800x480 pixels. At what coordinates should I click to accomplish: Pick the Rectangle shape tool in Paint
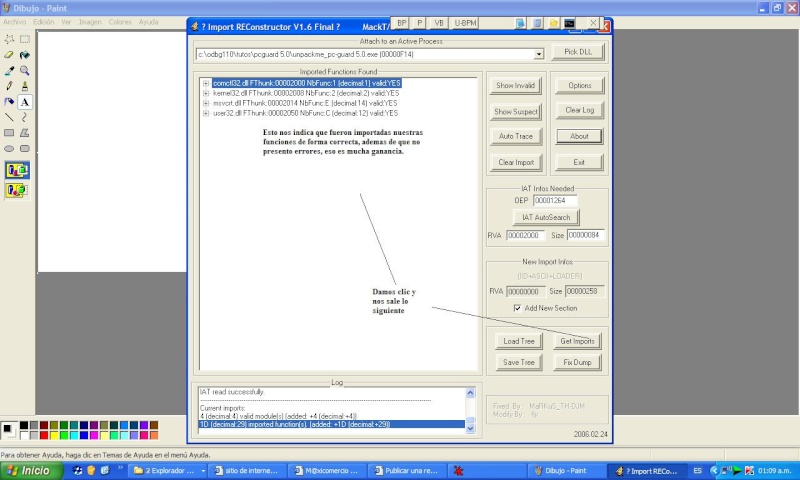(x=9, y=133)
